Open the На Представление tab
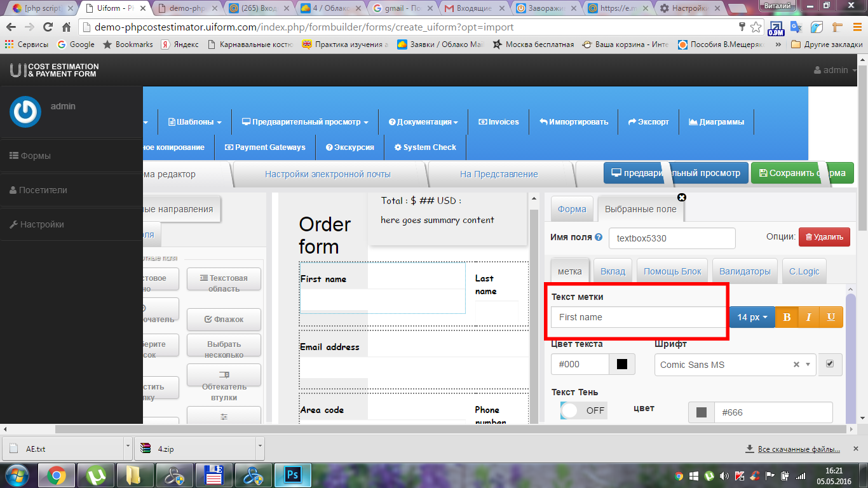Viewport: 868px width, 488px height. (499, 174)
